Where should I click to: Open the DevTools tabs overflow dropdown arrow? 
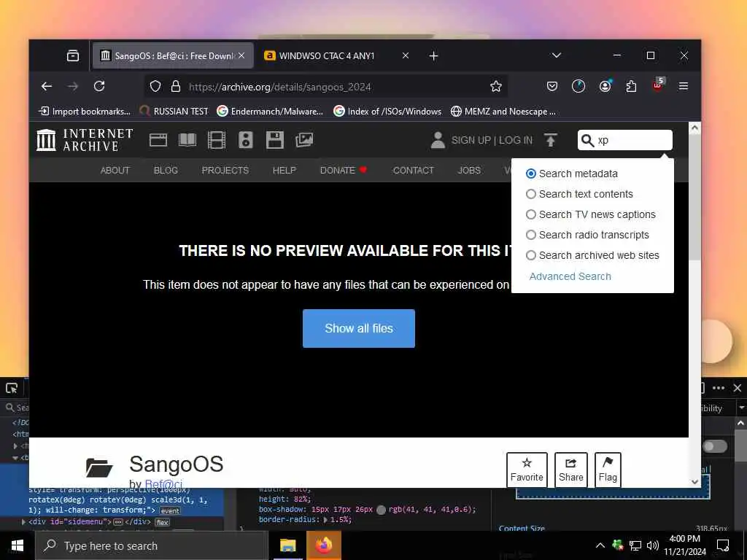coord(741,408)
